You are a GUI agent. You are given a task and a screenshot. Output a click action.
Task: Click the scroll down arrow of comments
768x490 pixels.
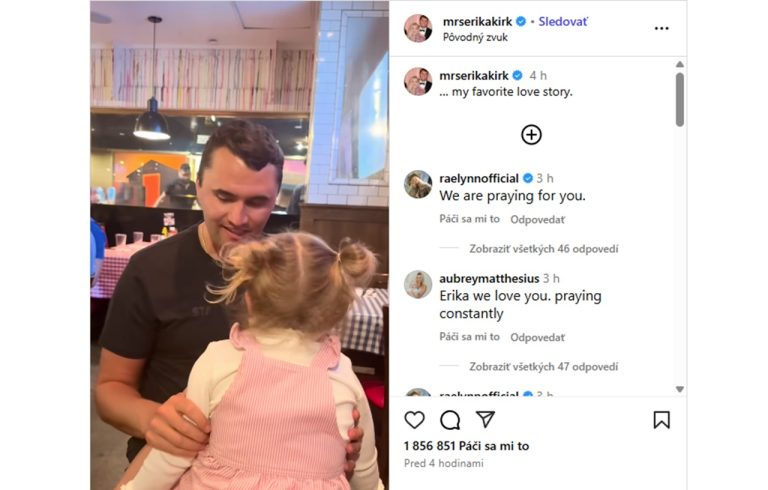(x=680, y=389)
